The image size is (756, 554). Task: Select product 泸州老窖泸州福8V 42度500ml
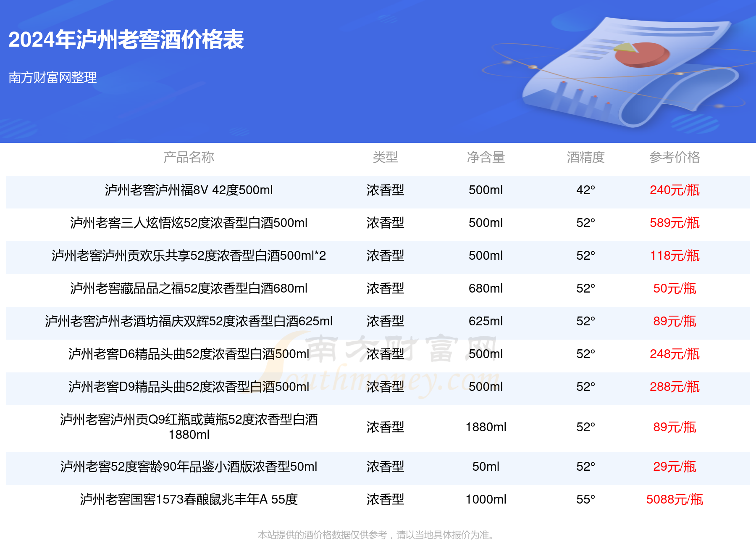(x=189, y=190)
